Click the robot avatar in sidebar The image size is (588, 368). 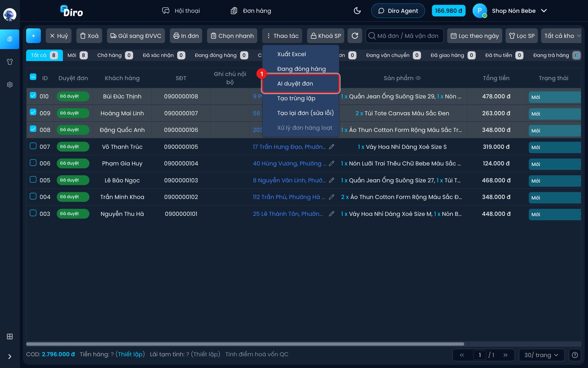10,14
